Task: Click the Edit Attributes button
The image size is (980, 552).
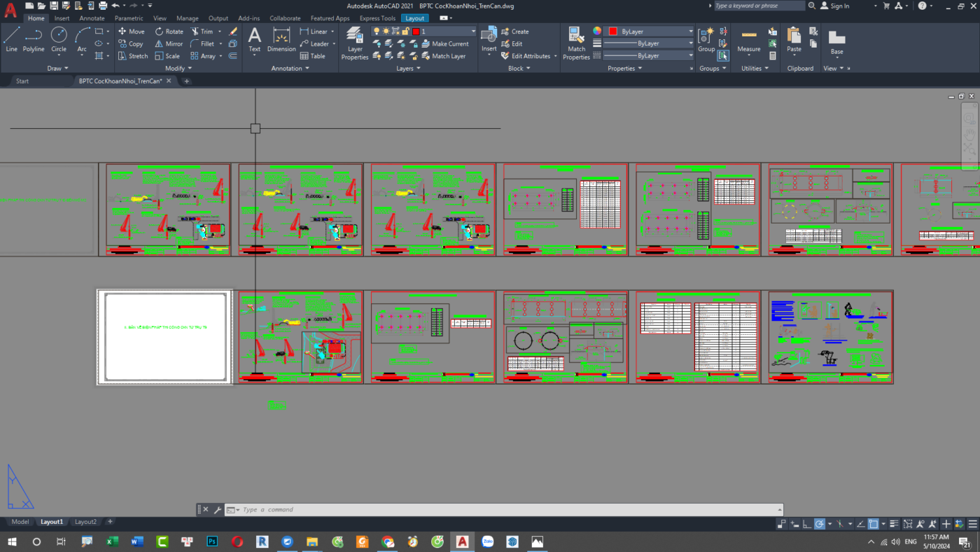Action: click(530, 56)
